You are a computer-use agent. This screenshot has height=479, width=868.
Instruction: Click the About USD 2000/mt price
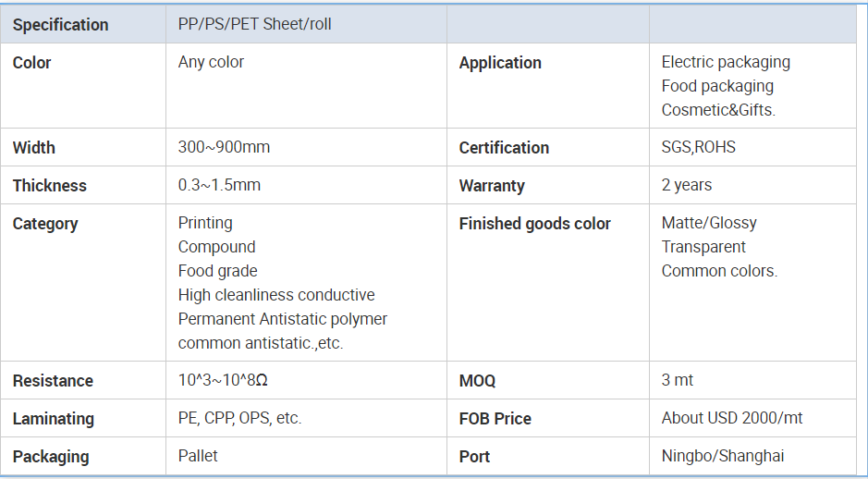[732, 418]
